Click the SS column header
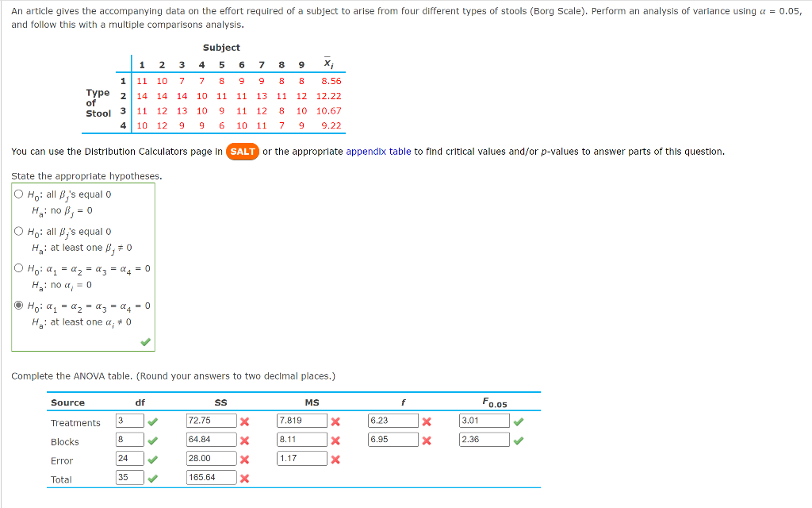This screenshot has height=508, width=812. [x=220, y=402]
